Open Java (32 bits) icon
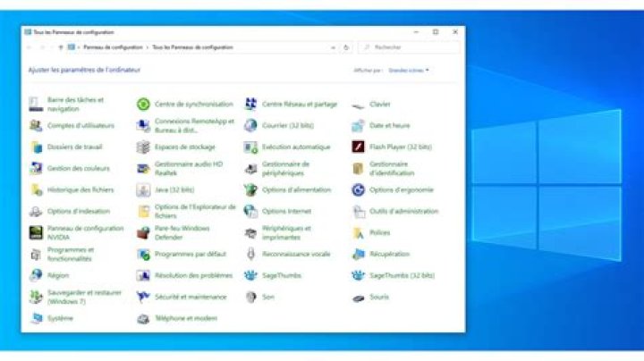This screenshot has width=644, height=361. pos(143,189)
